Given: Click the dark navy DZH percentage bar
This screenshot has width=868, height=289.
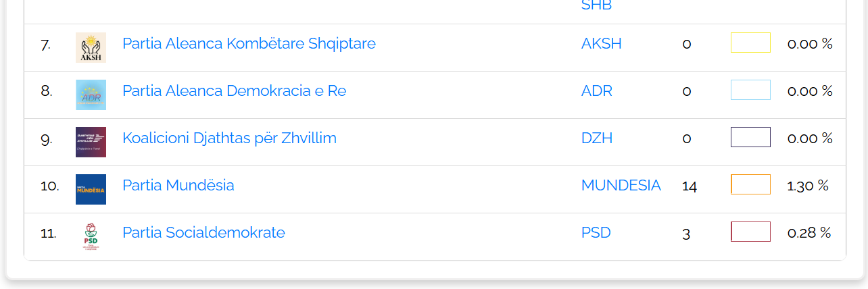Looking at the screenshot, I should 750,137.
